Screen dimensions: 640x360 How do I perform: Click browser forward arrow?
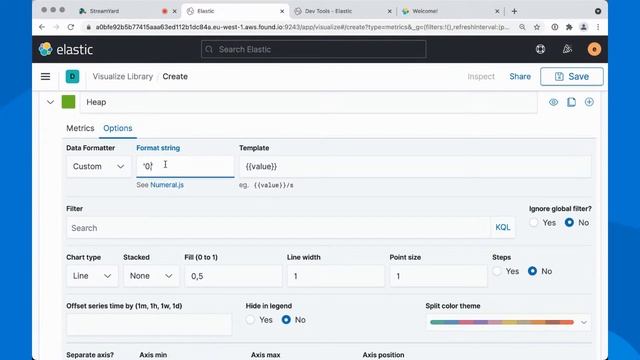[x=56, y=27]
